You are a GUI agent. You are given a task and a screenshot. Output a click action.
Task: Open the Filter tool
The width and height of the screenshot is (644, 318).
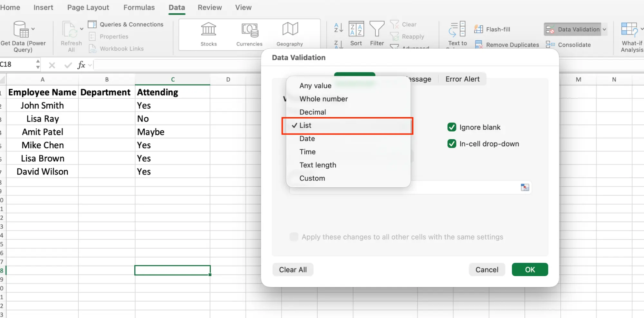click(x=377, y=33)
